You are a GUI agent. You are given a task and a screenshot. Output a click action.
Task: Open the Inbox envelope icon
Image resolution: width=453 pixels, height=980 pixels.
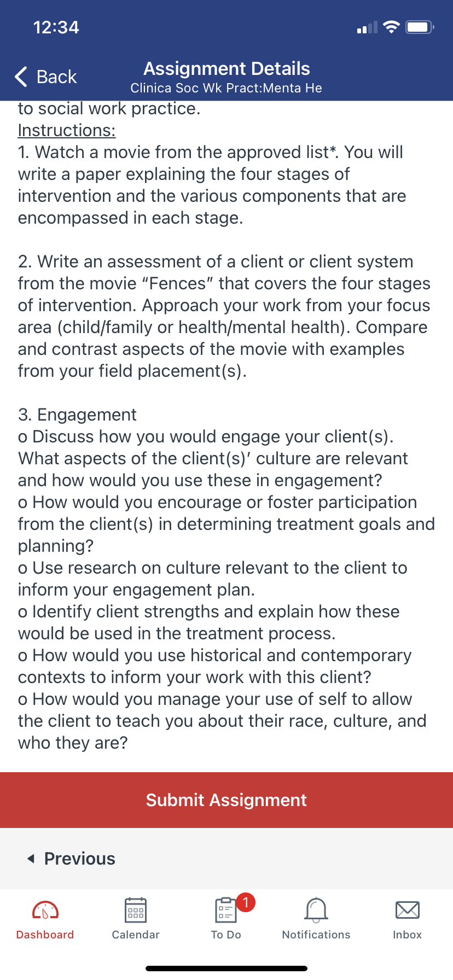[408, 910]
